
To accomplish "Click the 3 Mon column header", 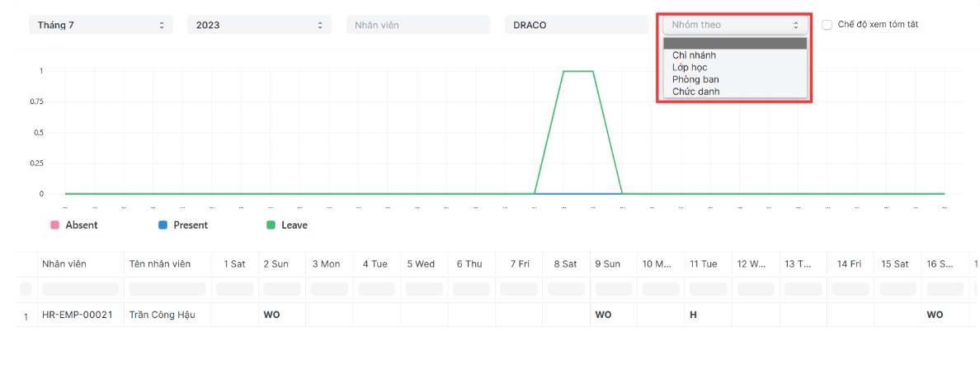I will click(x=329, y=264).
